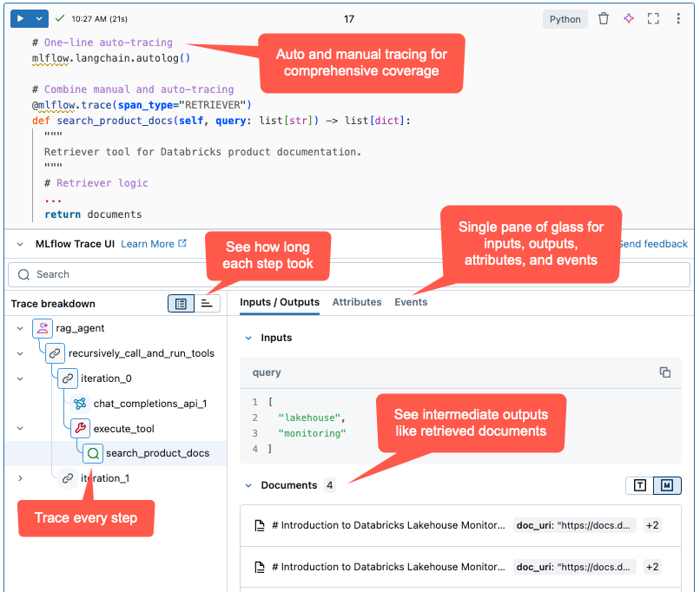Open the second Lakehouse Monitoring document
The image size is (700, 592).
pos(460,567)
